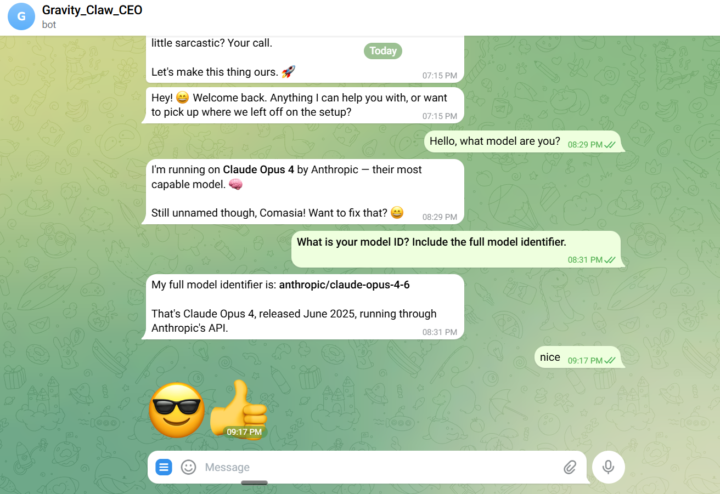Viewport: 720px width, 494px height.
Task: Click the brain emoji after 'capable model'
Action: coord(236,184)
